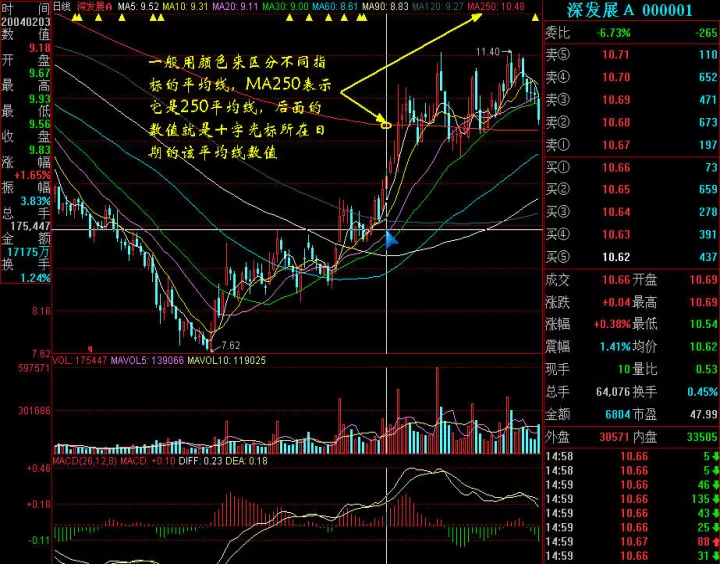Click the VOL: 175447 indicator label
This screenshot has height=564, width=720.
[x=80, y=361]
